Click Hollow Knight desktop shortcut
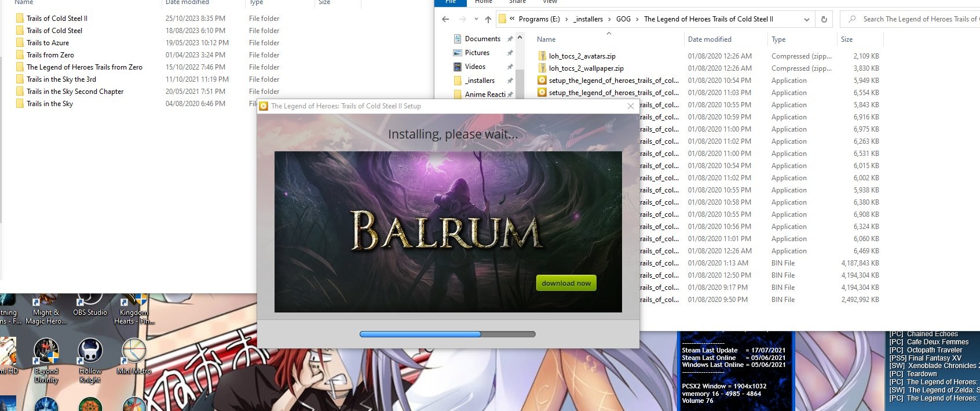 click(x=90, y=361)
